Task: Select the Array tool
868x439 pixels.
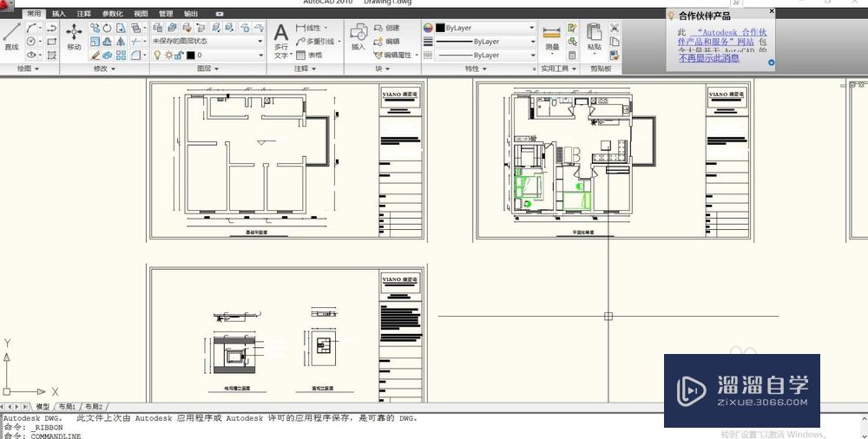Action: click(x=121, y=56)
